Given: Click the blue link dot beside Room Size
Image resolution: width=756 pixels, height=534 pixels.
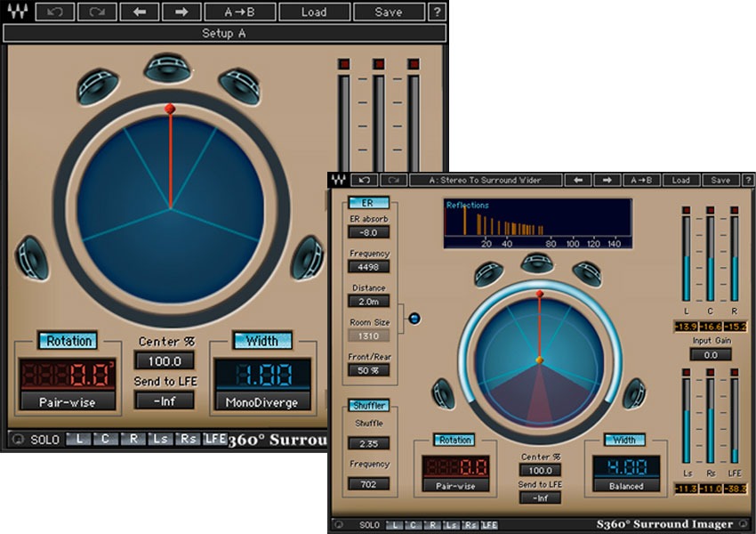Looking at the screenshot, I should (414, 319).
